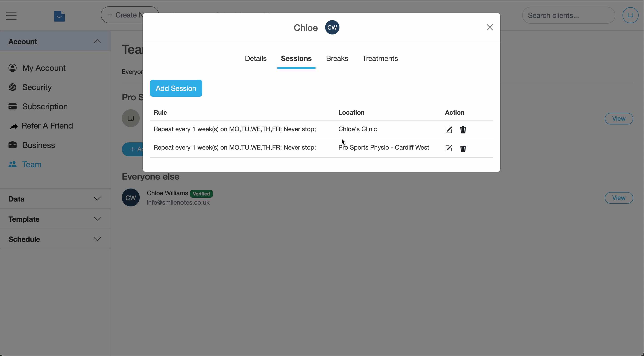
Task: Click the Search clients input field
Action: coord(568,15)
